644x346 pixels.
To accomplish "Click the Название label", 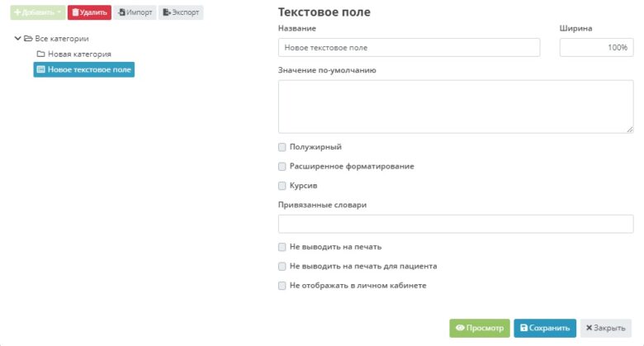I will click(x=297, y=28).
